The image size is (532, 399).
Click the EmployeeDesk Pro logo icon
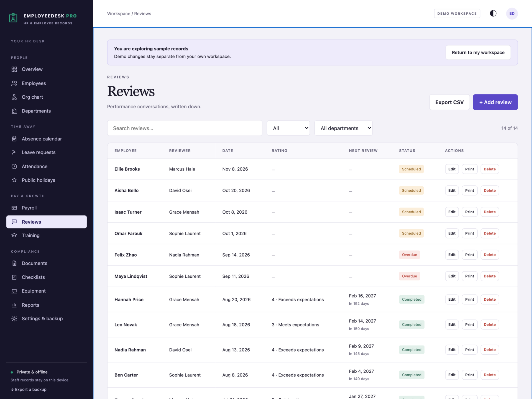[13, 18]
